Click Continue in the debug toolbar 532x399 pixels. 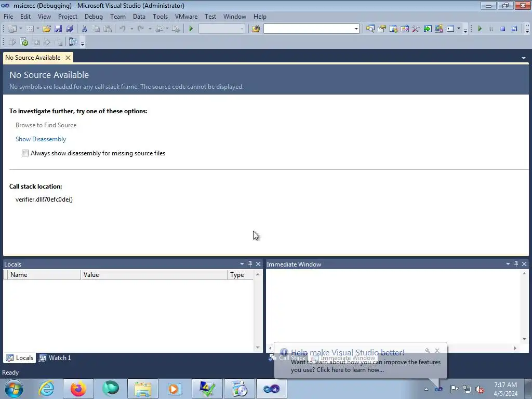click(x=480, y=29)
